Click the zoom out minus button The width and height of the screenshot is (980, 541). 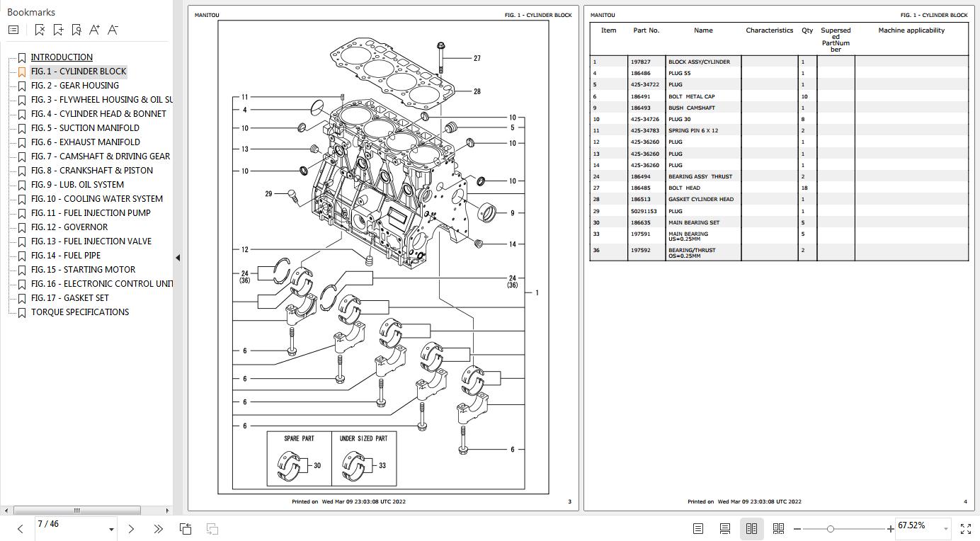[797, 529]
